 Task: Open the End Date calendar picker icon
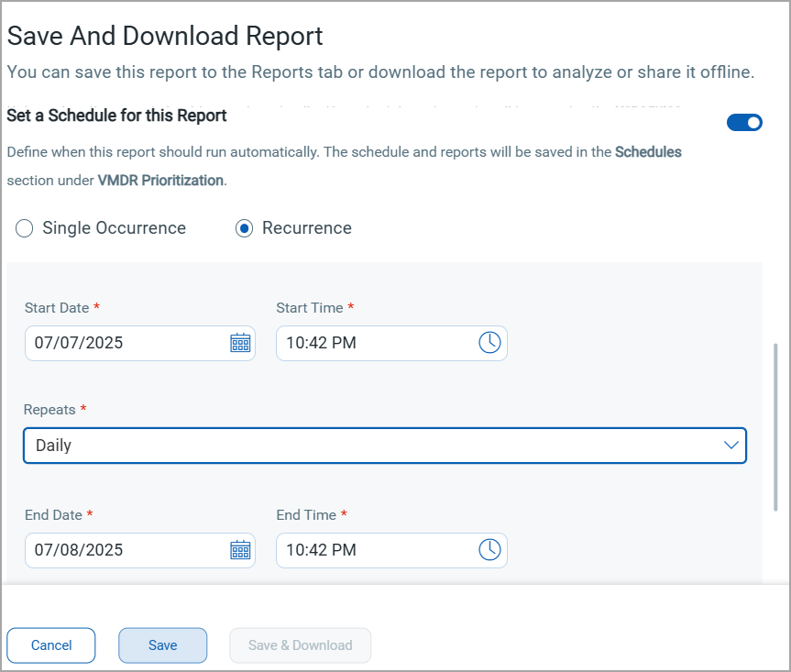240,550
